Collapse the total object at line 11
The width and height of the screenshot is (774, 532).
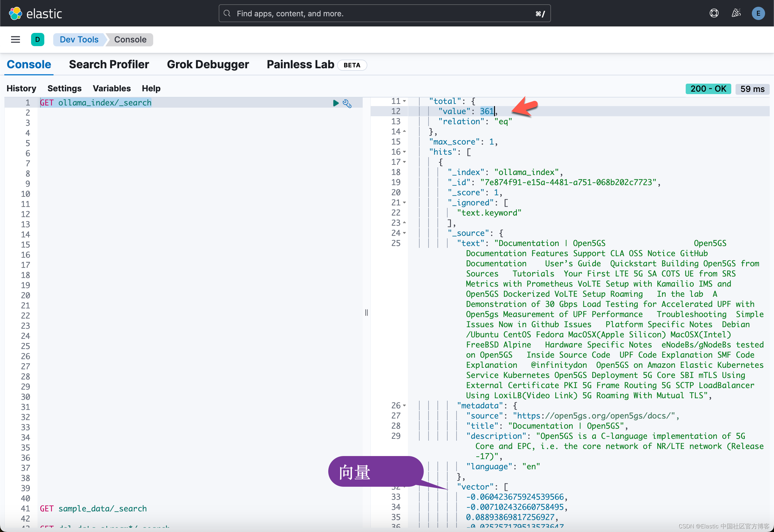pos(404,101)
